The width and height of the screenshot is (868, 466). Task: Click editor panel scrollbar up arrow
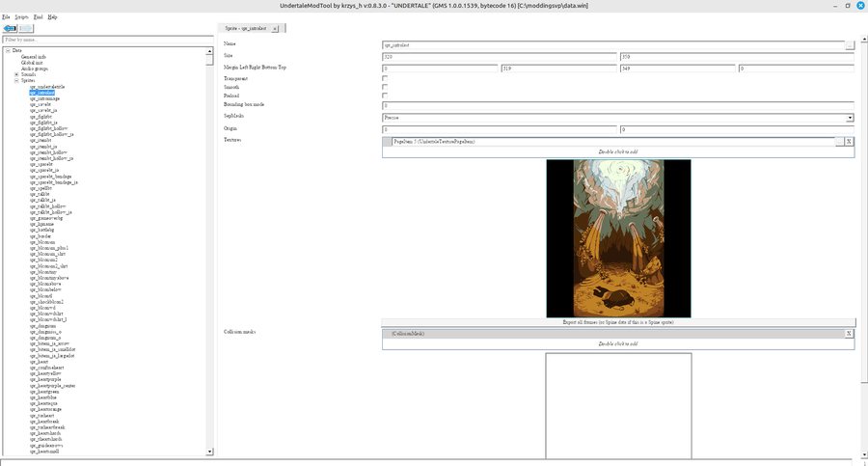(864, 39)
